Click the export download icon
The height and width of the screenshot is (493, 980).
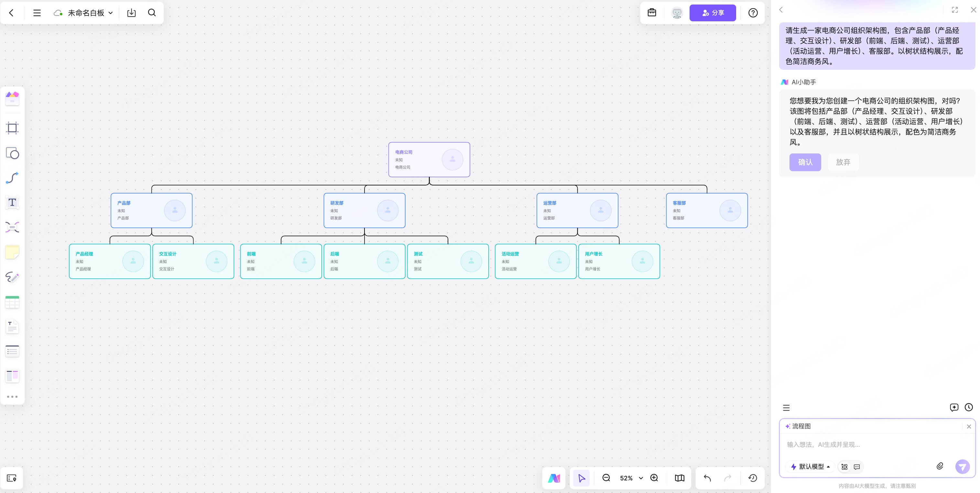click(x=131, y=13)
